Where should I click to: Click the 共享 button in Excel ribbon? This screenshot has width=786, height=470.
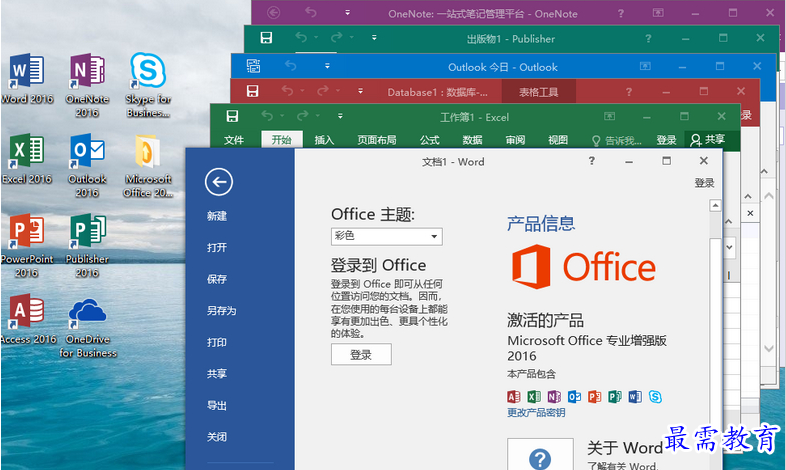(707, 140)
